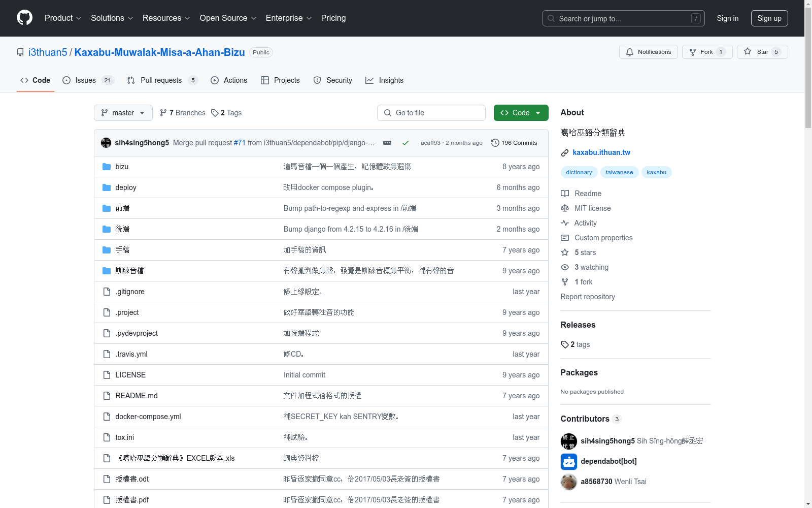Click the 訓練音檔 folder icon
This screenshot has width=812, height=508.
click(107, 271)
